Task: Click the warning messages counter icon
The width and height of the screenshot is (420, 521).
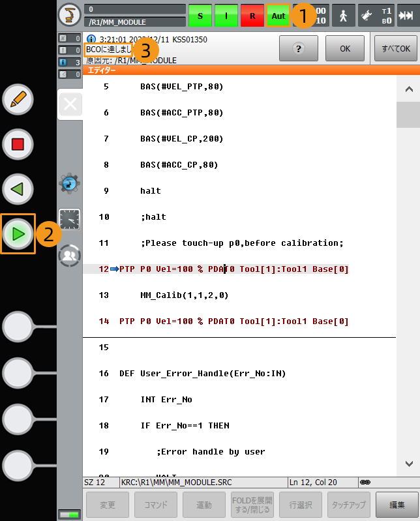Action: 69,50
